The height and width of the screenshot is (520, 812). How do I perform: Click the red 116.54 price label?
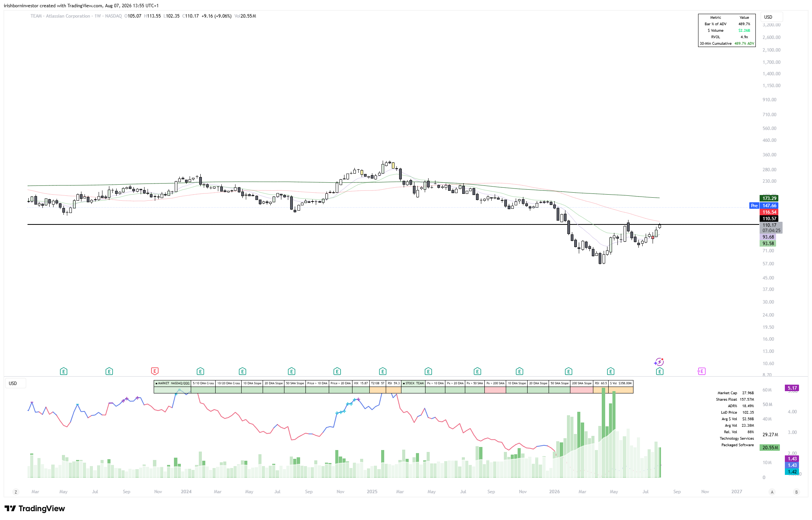coord(769,212)
